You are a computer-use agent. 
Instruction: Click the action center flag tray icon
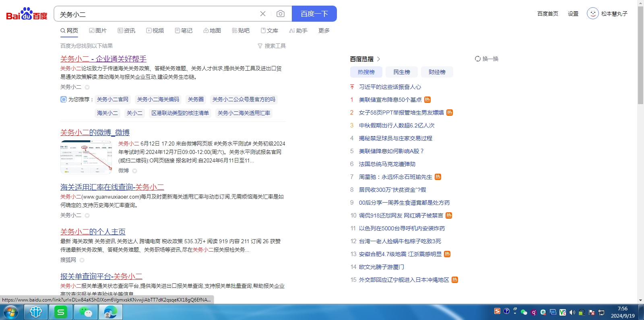[592, 312]
